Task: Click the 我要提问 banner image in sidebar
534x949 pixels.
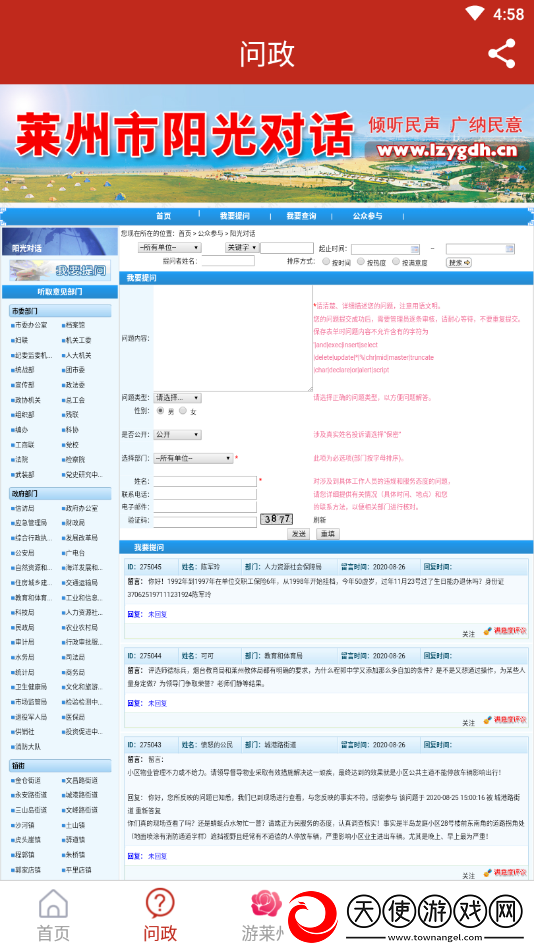Action: click(x=60, y=270)
